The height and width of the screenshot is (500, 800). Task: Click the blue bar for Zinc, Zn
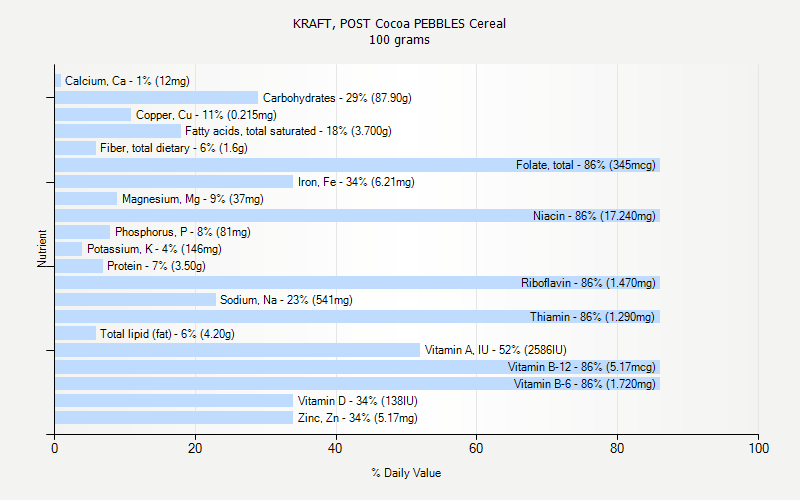click(174, 418)
